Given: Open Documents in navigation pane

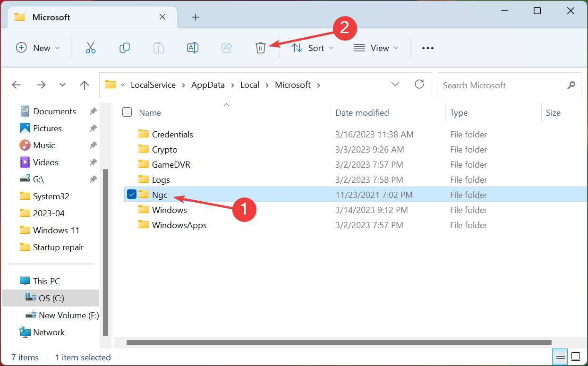Looking at the screenshot, I should point(54,111).
